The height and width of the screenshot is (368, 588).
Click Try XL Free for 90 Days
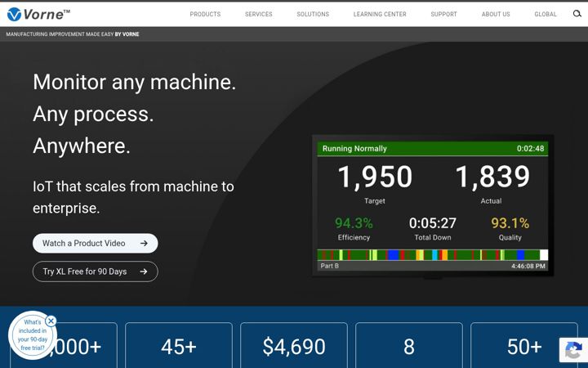coord(96,272)
